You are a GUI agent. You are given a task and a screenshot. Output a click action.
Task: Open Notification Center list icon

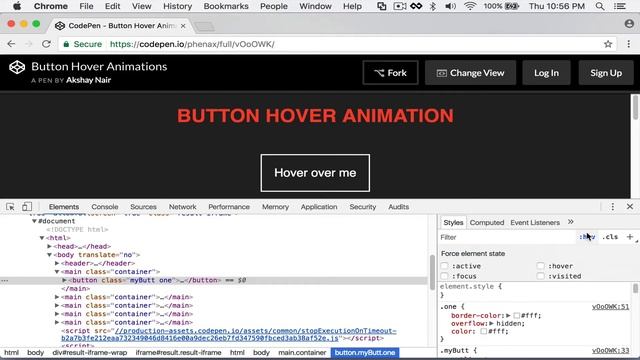[620, 6]
